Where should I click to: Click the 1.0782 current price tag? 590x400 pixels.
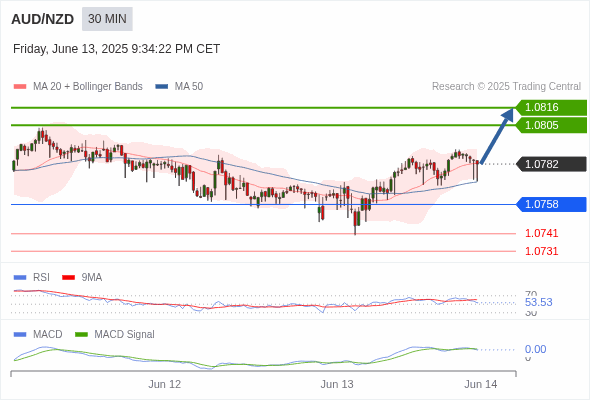click(x=551, y=164)
